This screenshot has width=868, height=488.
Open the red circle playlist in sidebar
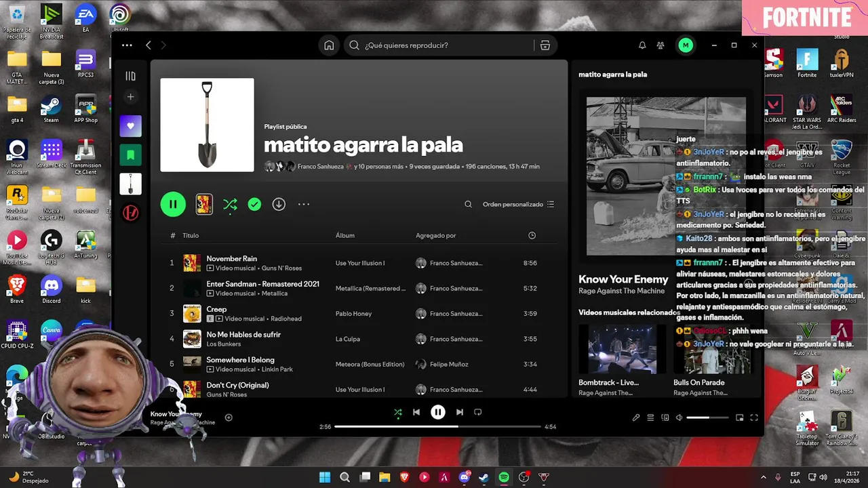point(131,213)
